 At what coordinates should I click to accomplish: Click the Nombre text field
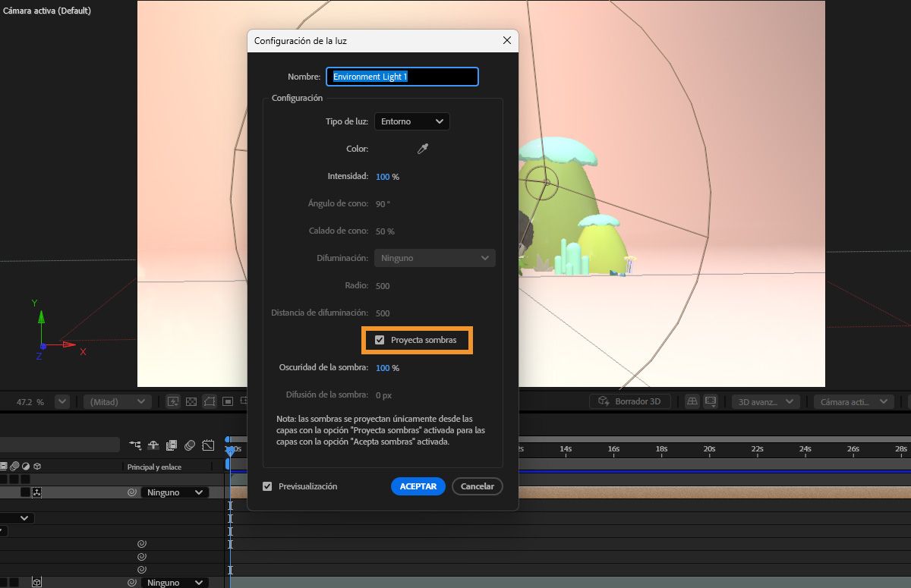402,76
